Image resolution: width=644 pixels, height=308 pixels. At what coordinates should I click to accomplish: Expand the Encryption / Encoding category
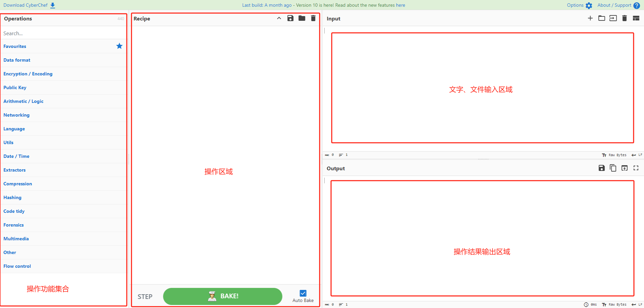tap(28, 74)
